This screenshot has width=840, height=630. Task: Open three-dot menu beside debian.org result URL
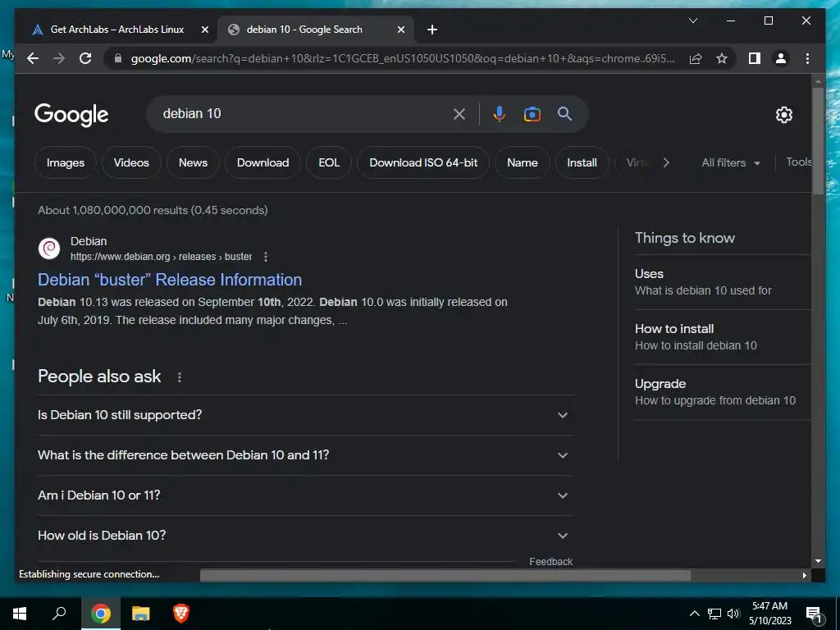click(266, 257)
